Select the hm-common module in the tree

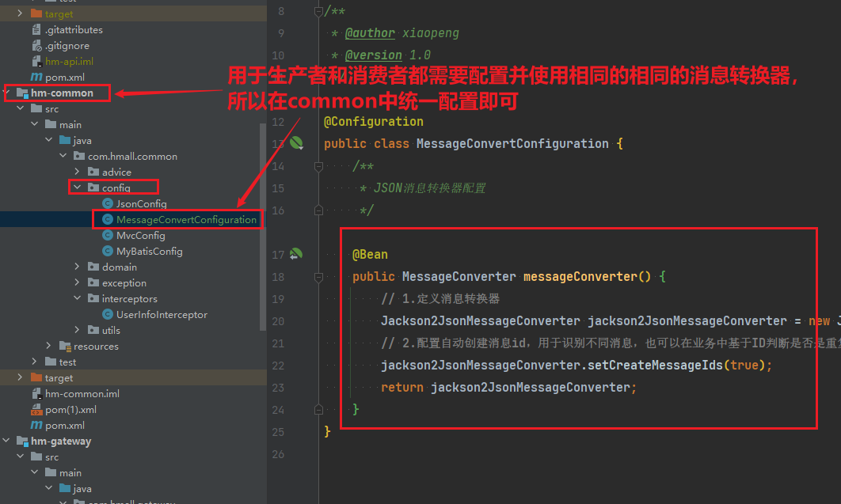(62, 93)
